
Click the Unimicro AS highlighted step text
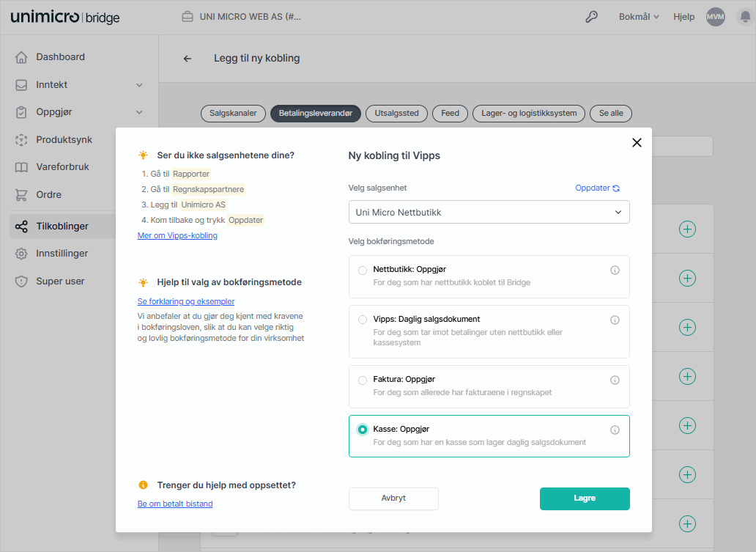[x=203, y=205]
